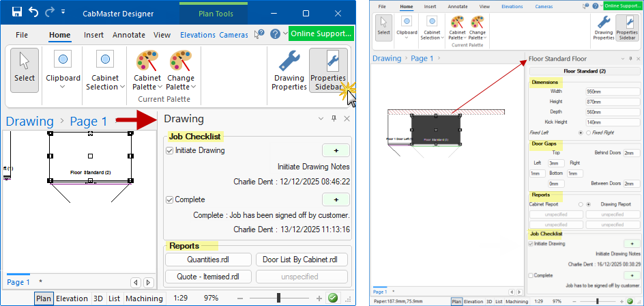Click the plus icon beside ticked Complete checkbox
644x306 pixels.
[336, 199]
